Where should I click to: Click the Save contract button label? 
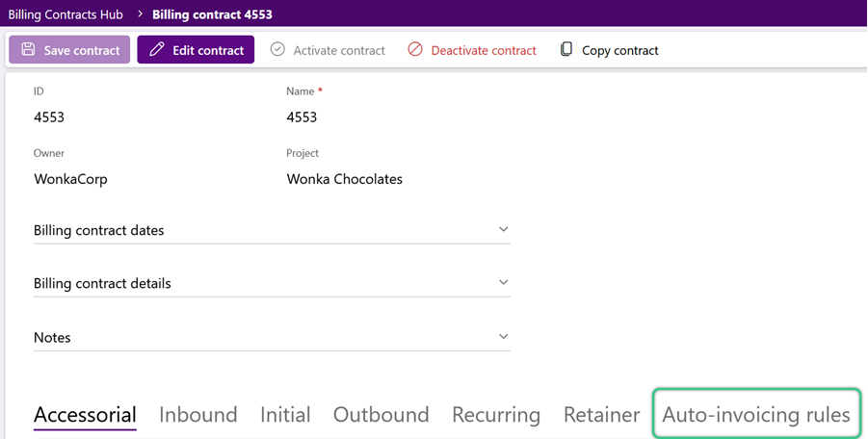82,50
